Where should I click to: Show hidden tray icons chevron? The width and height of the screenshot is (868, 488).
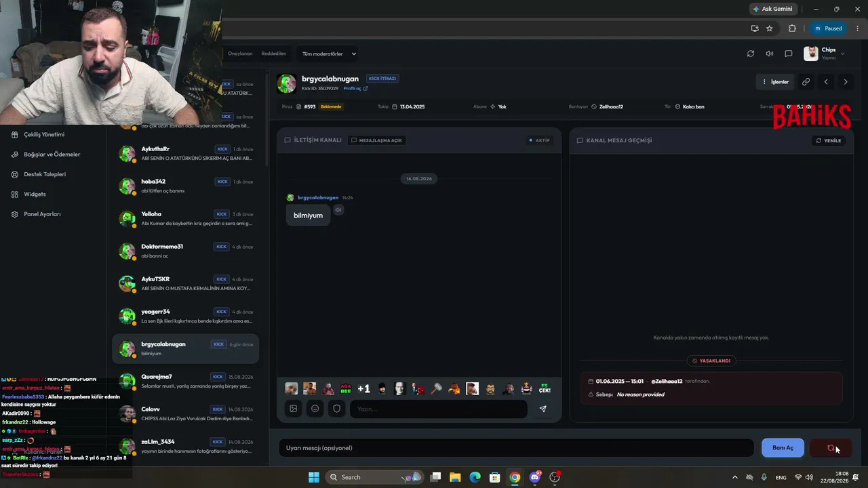pyautogui.click(x=735, y=477)
